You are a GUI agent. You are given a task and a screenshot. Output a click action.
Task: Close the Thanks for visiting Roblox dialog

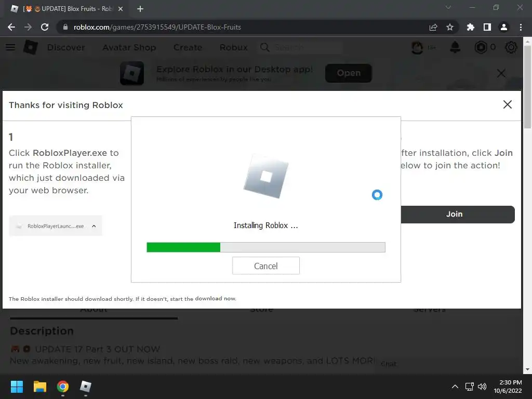[508, 104]
